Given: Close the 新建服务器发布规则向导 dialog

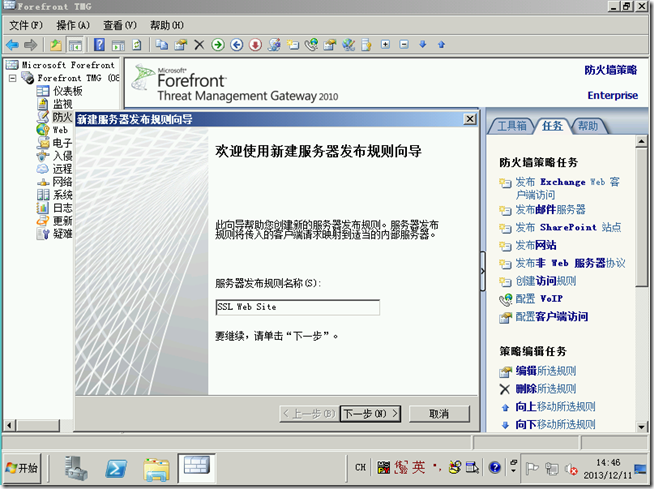Looking at the screenshot, I should (x=470, y=119).
